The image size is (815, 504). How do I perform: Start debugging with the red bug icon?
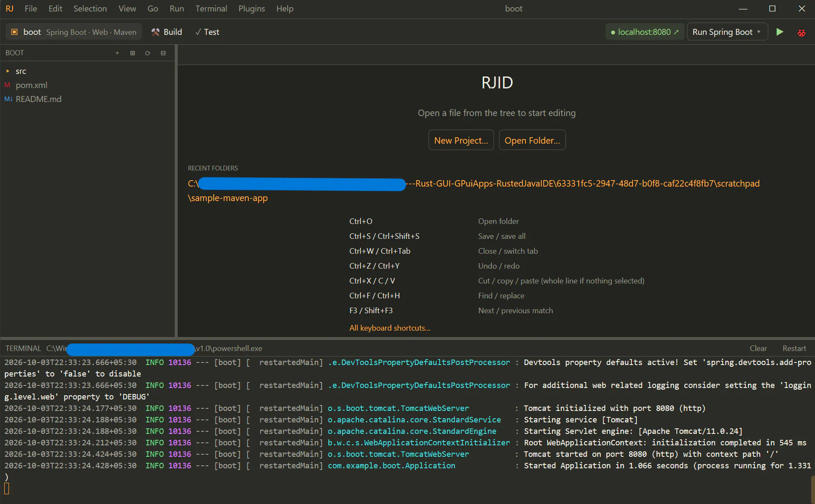[x=801, y=32]
